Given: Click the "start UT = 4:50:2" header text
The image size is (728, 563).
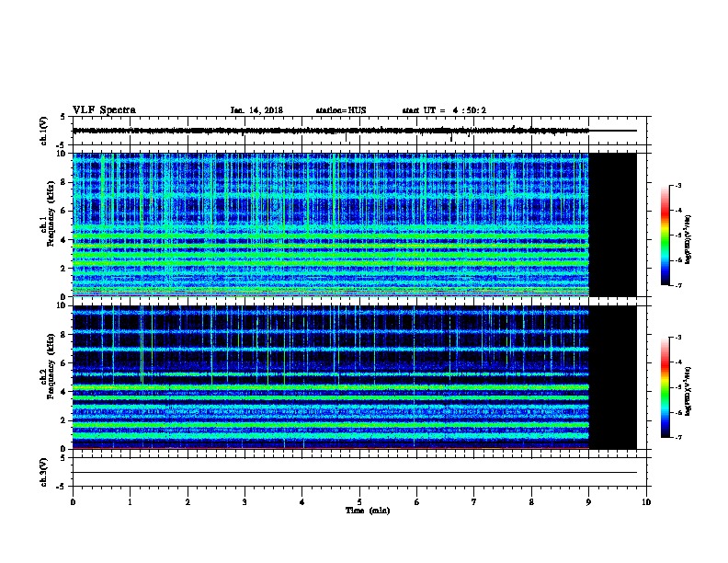Looking at the screenshot, I should click(444, 110).
